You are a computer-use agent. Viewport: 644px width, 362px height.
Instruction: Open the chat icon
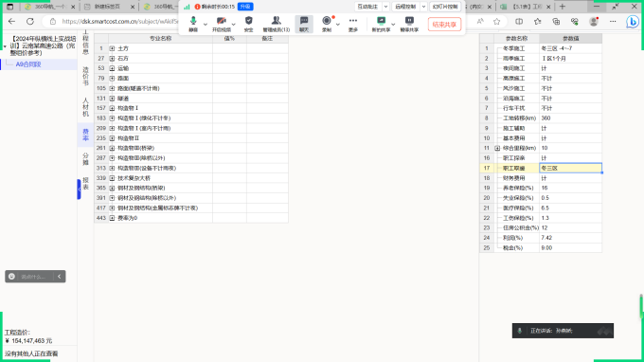coord(304,24)
